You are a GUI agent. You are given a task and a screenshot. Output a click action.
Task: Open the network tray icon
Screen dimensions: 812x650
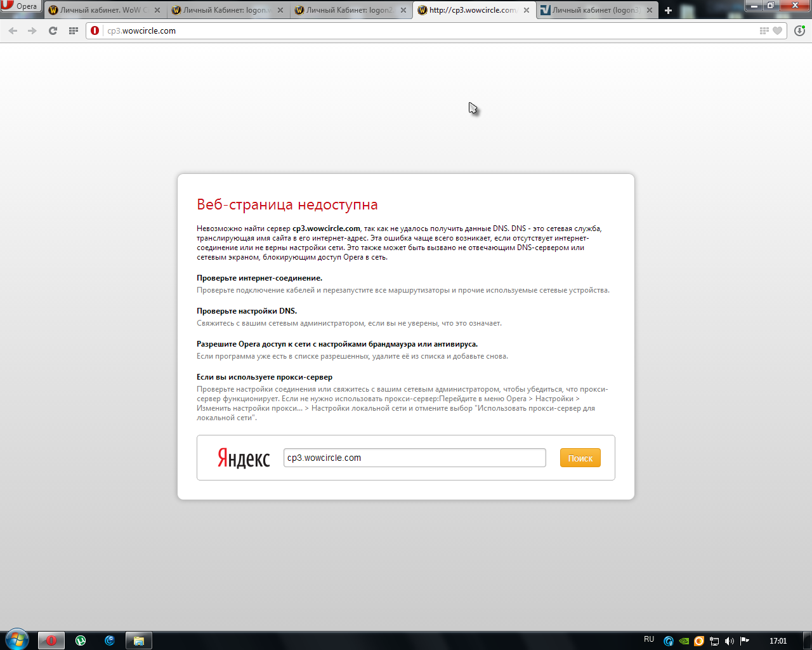(x=714, y=641)
